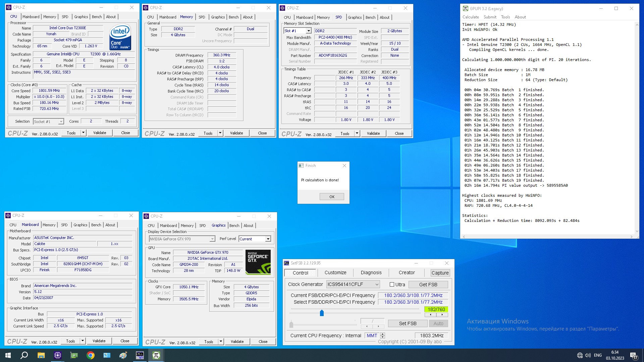Click the GPUPI pi icon in its title bar

coord(465,8)
